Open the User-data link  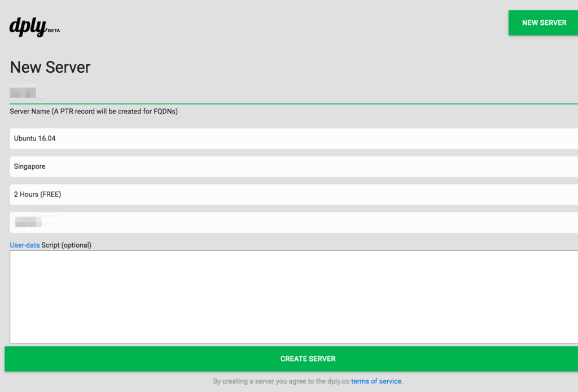(25, 245)
